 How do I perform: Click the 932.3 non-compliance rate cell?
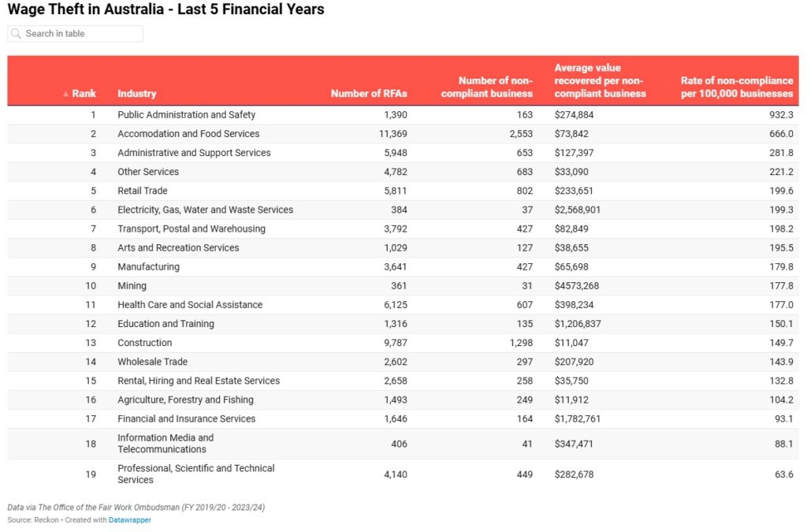point(779,115)
